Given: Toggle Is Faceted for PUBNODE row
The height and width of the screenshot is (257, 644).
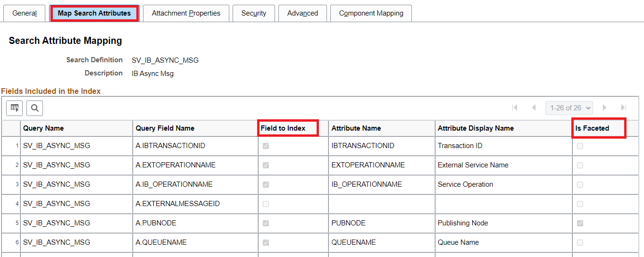Looking at the screenshot, I should point(580,223).
